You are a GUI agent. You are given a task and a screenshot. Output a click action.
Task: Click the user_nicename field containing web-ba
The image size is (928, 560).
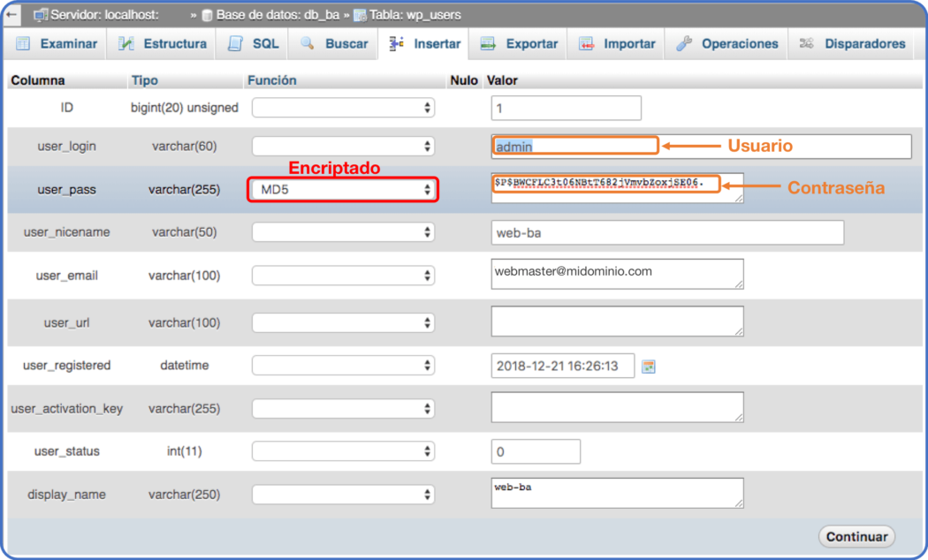(667, 232)
